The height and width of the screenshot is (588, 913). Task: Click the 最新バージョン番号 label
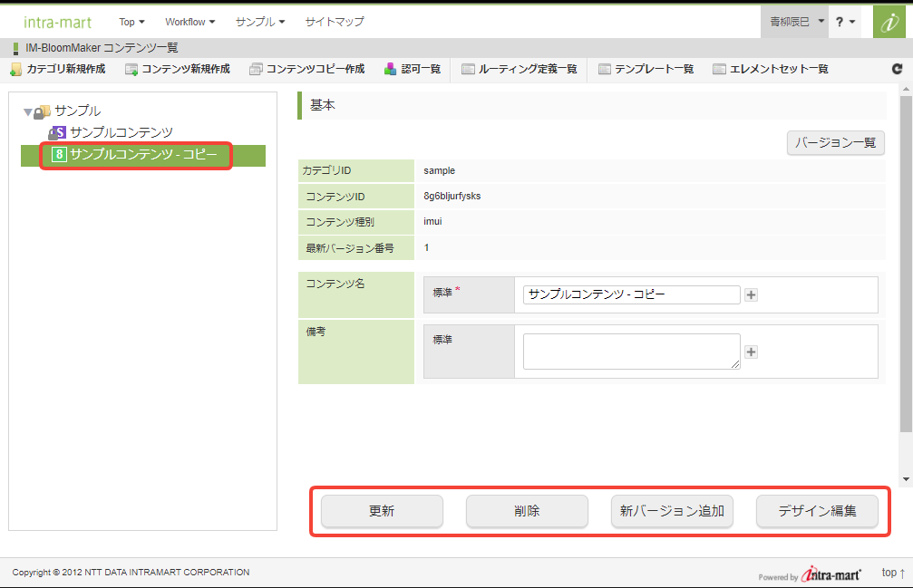click(x=350, y=248)
